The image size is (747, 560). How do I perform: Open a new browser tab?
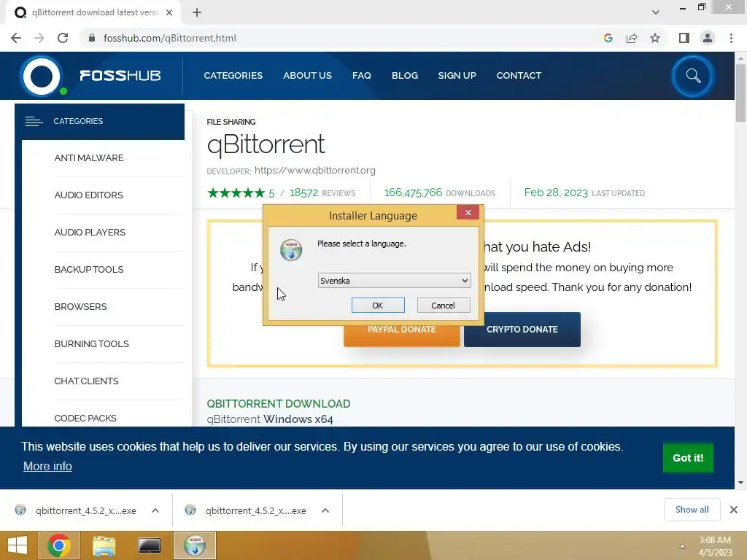[197, 13]
